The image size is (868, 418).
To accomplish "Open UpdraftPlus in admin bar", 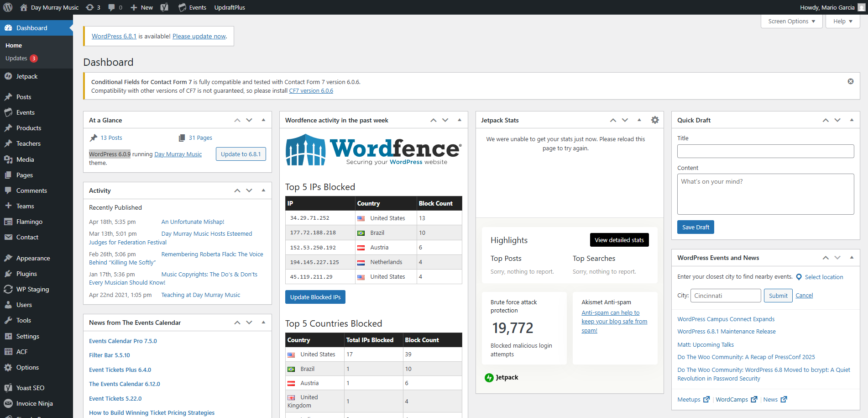I will (x=230, y=7).
